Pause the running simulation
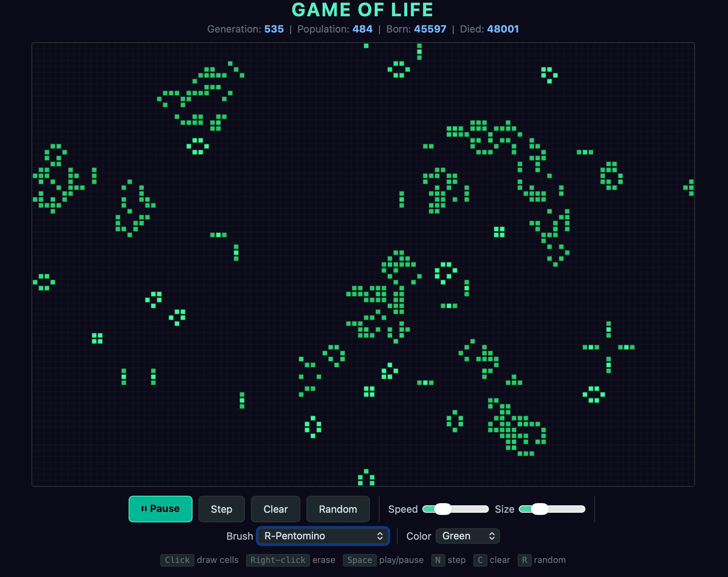The height and width of the screenshot is (577, 728). click(160, 509)
